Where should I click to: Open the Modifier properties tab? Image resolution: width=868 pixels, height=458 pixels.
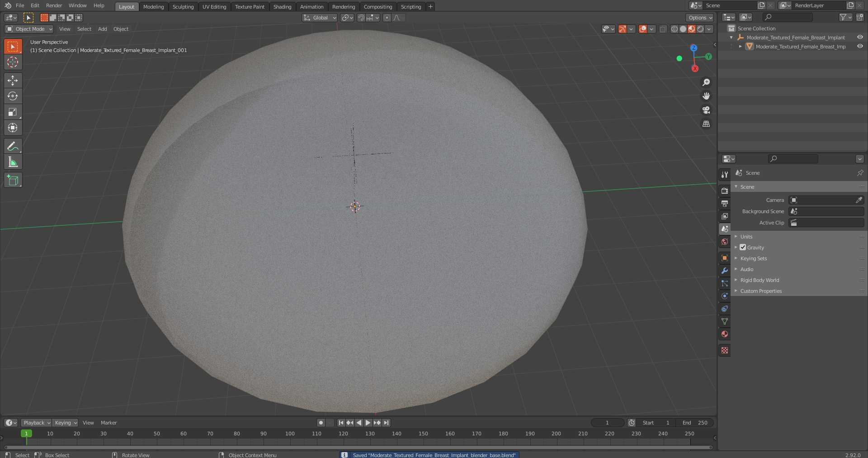point(725,271)
